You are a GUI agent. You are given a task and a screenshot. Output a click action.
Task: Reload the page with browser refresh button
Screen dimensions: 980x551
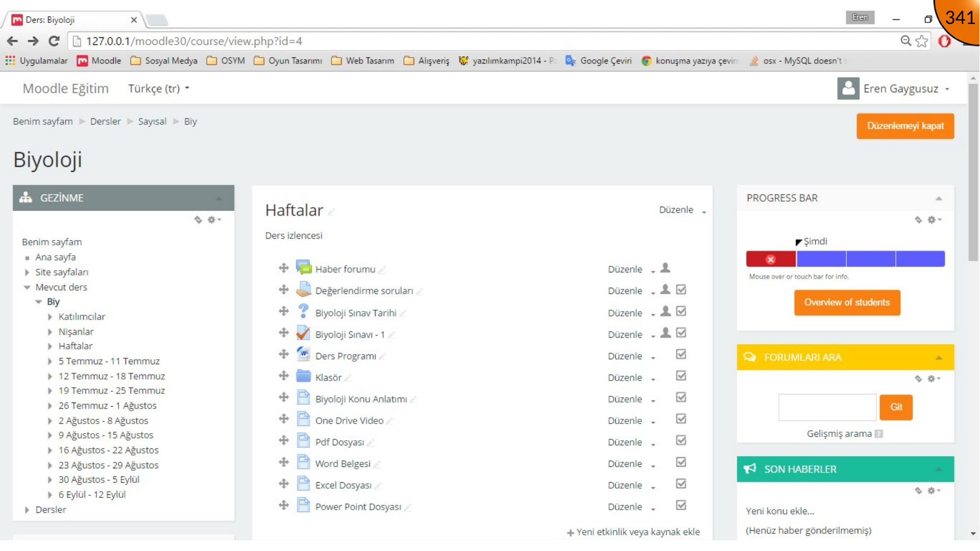click(54, 41)
